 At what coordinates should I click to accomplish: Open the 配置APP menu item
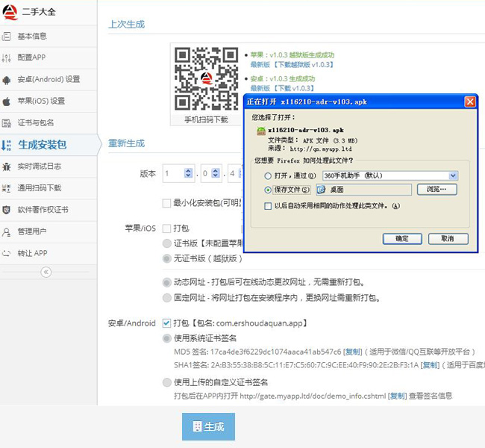pyautogui.click(x=48, y=57)
